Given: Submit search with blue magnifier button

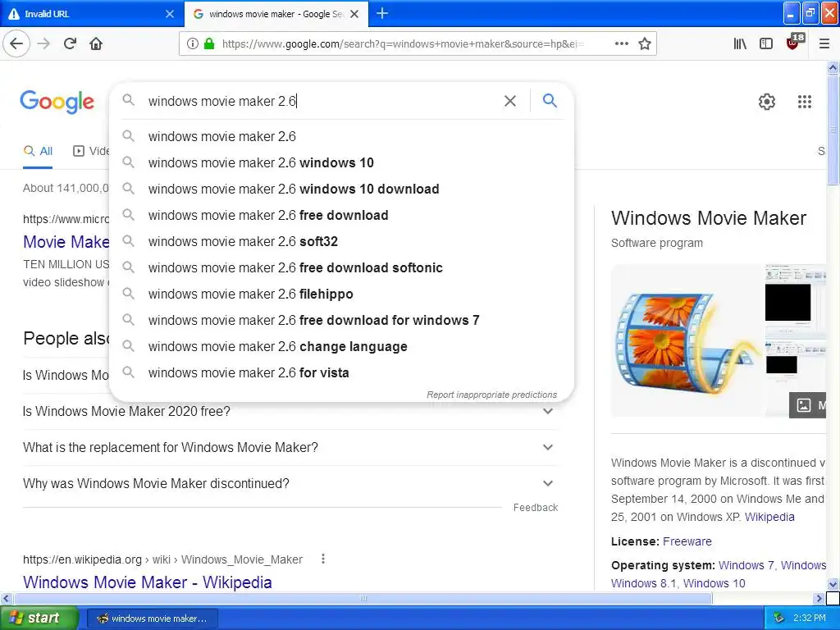Looking at the screenshot, I should 550,100.
